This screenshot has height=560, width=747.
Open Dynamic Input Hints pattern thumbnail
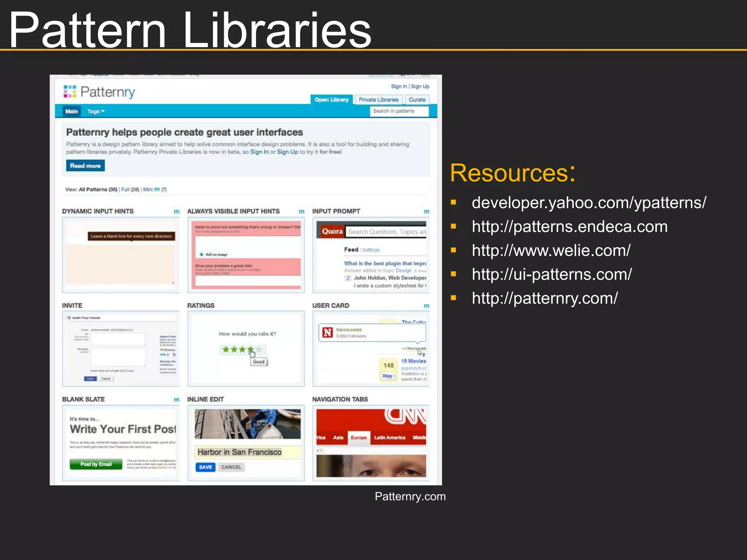[x=121, y=255]
